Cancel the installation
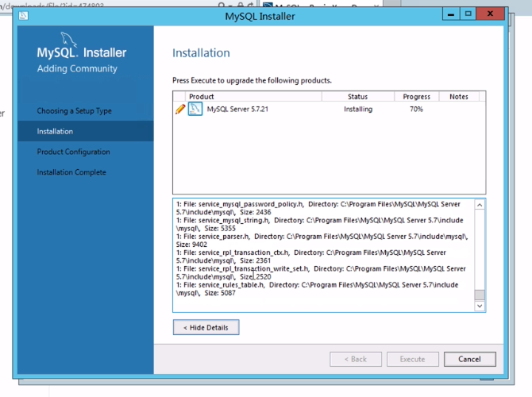This screenshot has height=397, width=532. [469, 359]
